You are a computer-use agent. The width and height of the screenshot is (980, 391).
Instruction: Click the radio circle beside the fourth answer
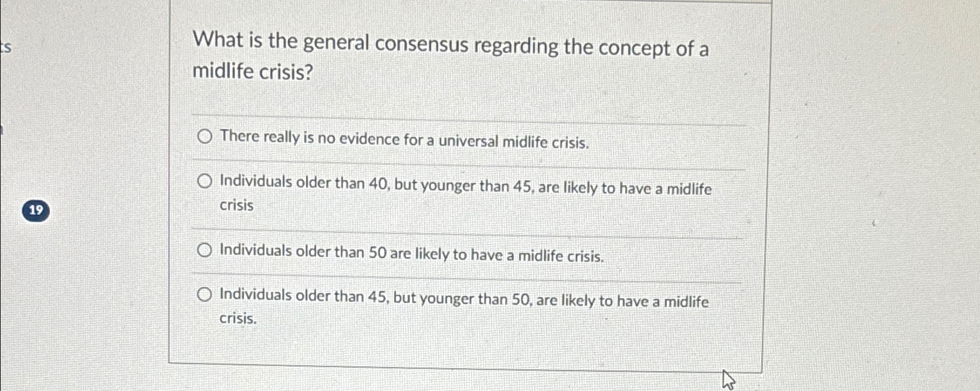[205, 294]
